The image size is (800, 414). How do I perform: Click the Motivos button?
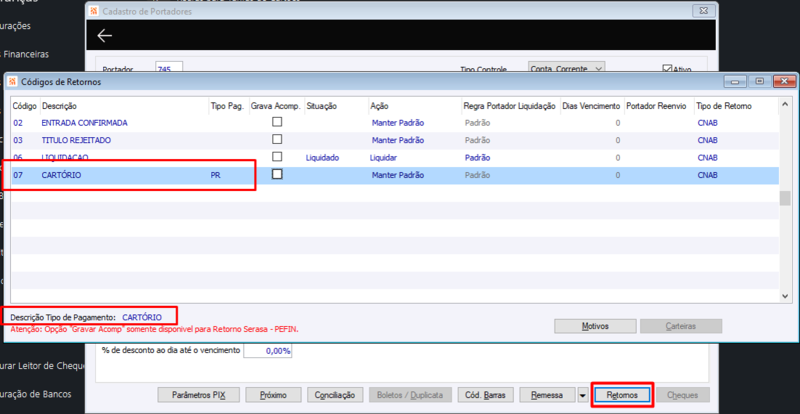point(595,326)
